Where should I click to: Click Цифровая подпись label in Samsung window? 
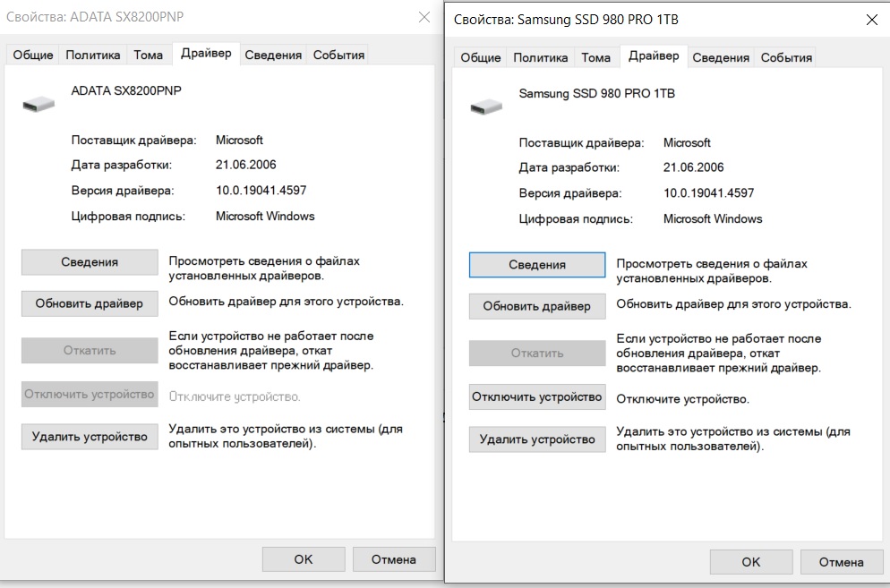pyautogui.click(x=576, y=219)
